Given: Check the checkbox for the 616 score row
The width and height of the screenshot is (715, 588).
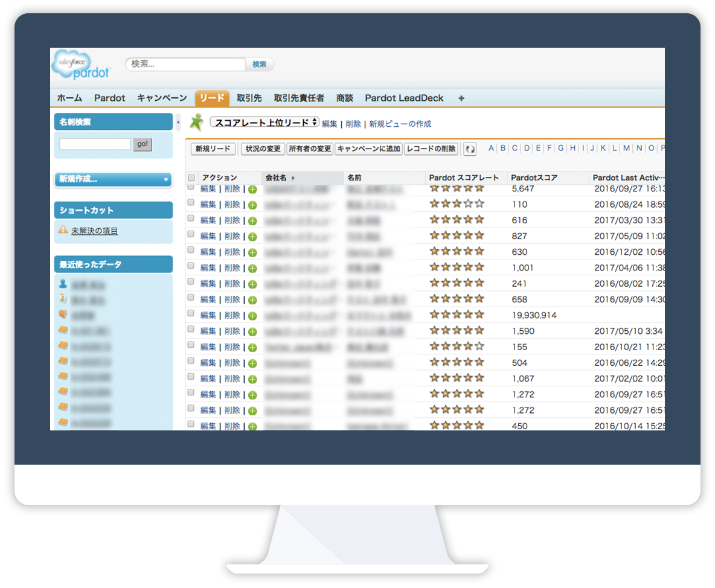Looking at the screenshot, I should point(191,219).
